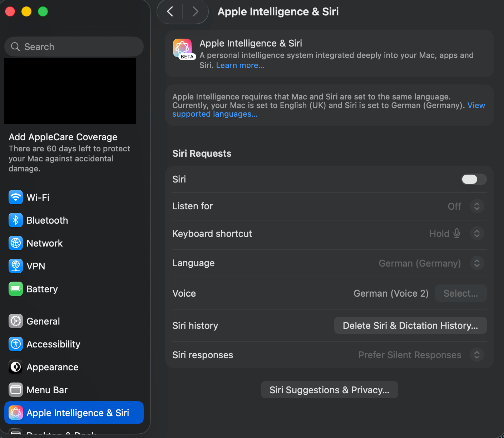Screen dimensions: 504x438
Task: Open Appearance settings via its icon
Action: 15,367
